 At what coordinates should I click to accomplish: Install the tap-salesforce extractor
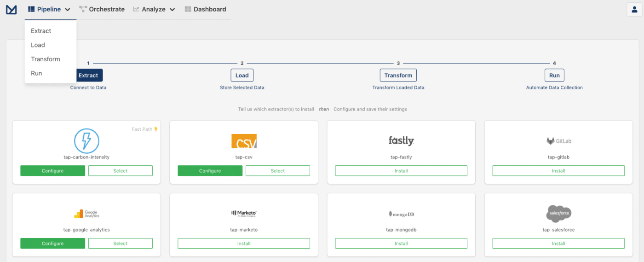(558, 244)
